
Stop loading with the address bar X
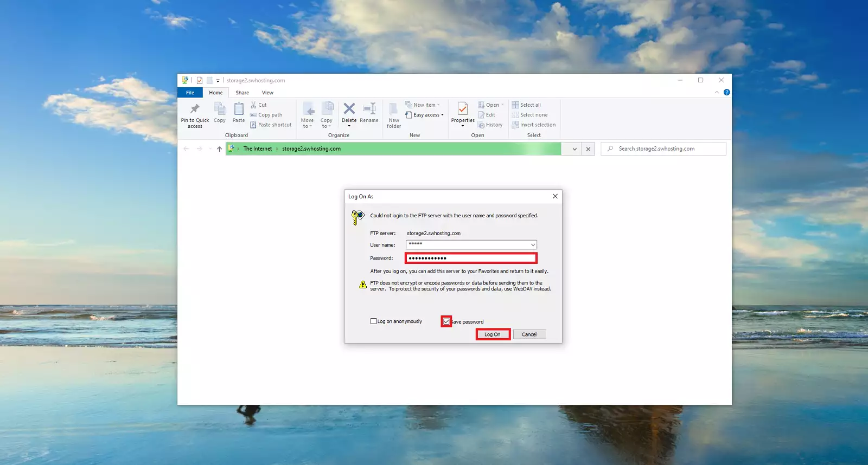pos(588,149)
